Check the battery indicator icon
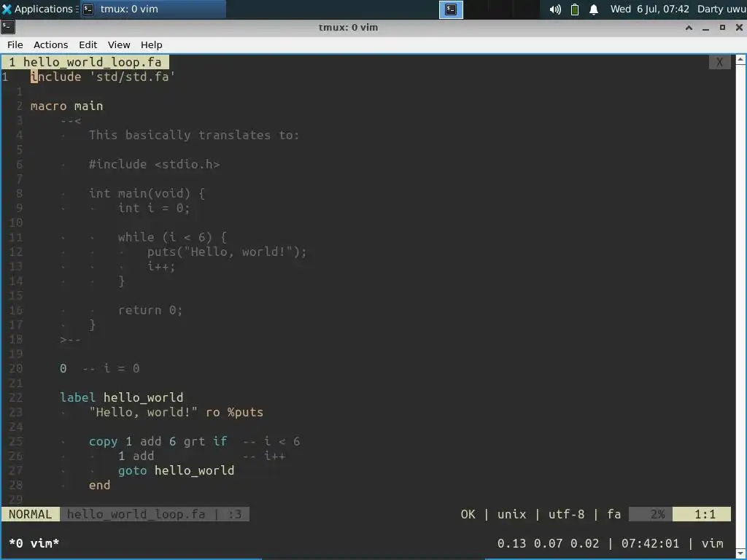747x560 pixels. [575, 9]
